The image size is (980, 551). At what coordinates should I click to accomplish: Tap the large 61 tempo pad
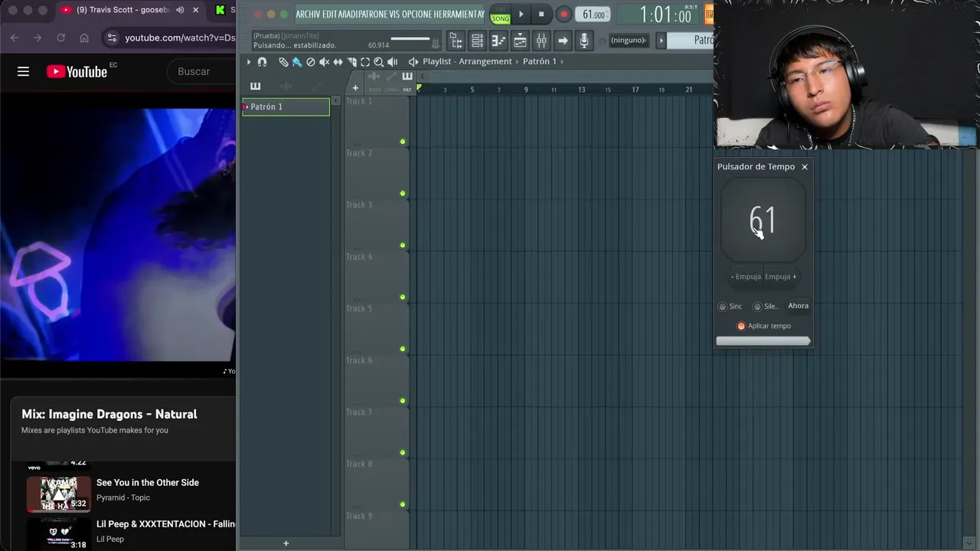763,220
